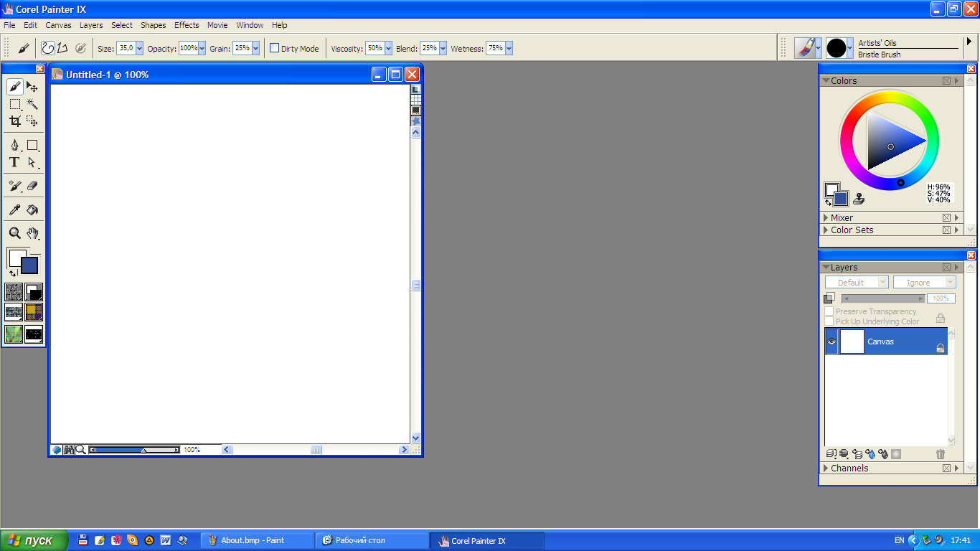Viewport: 980px width, 551px height.
Task: Click the blue main color swatch in toolbox
Action: [x=29, y=265]
